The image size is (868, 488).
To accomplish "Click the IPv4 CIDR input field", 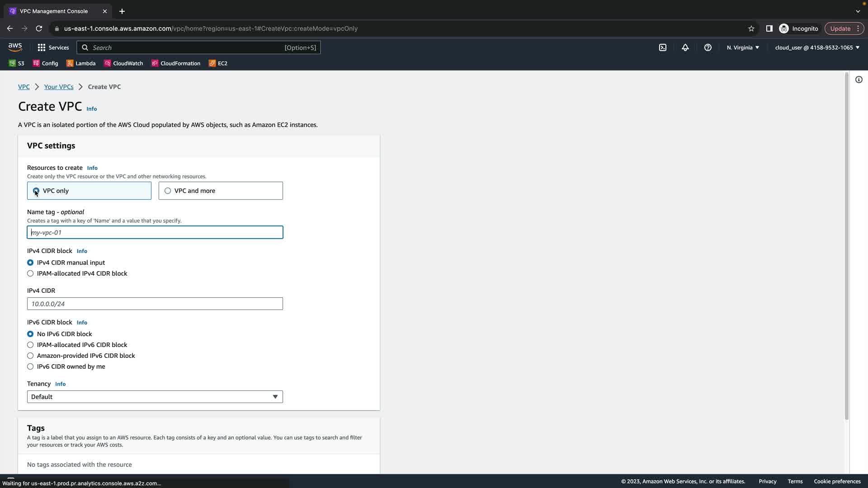I will [x=155, y=304].
